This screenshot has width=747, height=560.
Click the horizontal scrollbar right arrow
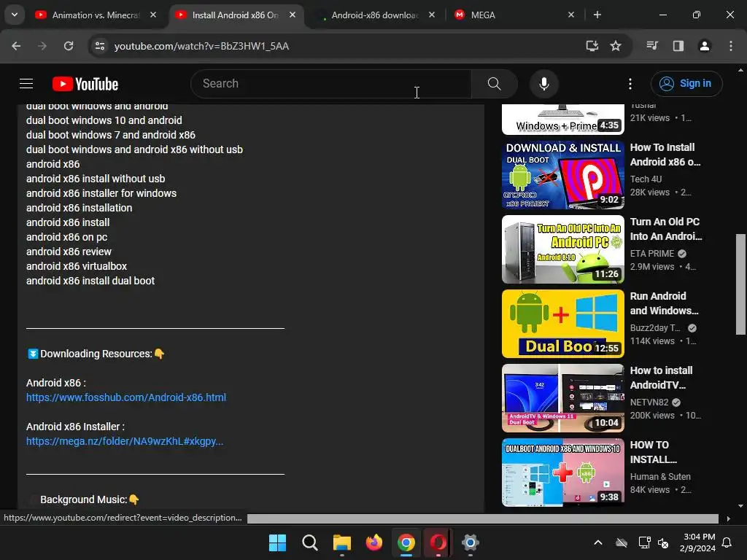tap(728, 518)
